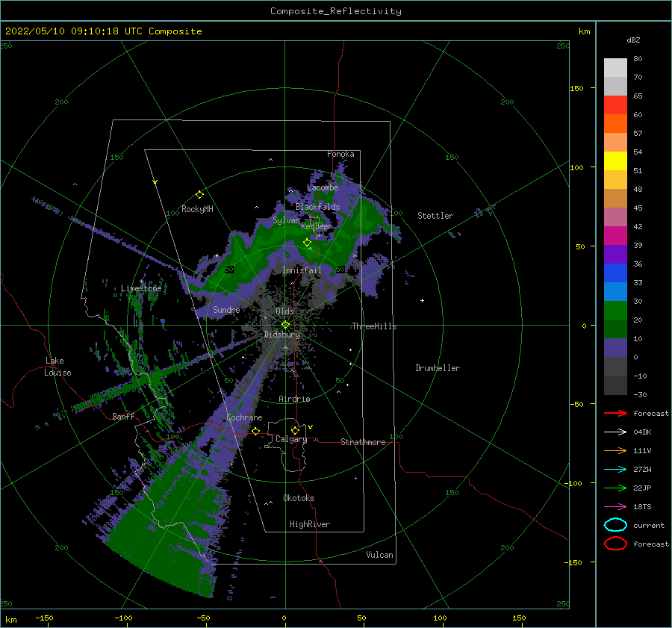
Task: Click the km unit label at top right
Action: [x=584, y=31]
